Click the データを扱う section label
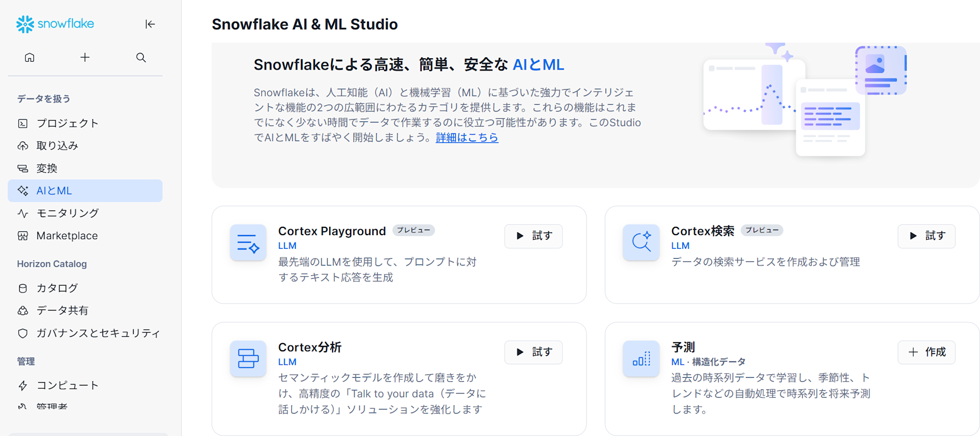Image resolution: width=980 pixels, height=436 pixels. click(x=44, y=99)
